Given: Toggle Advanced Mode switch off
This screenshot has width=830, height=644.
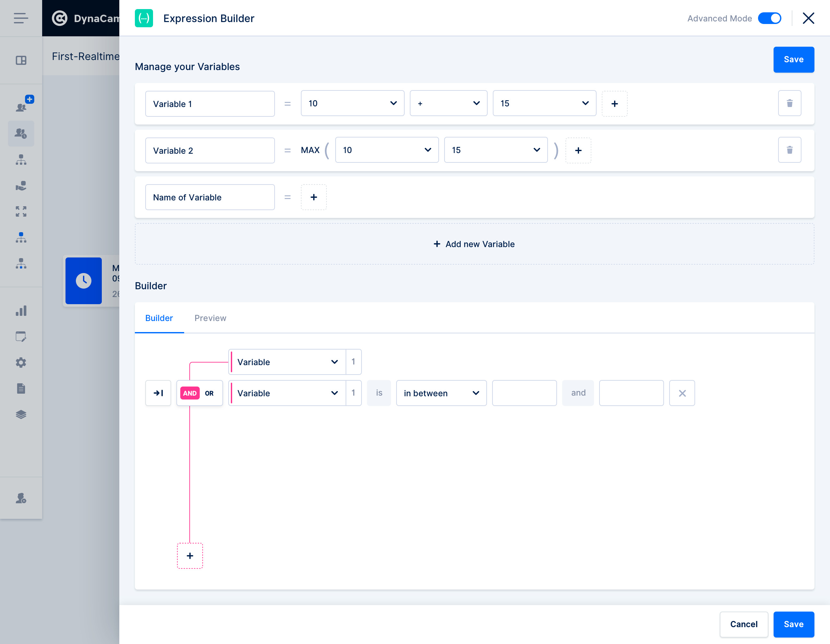Looking at the screenshot, I should [769, 18].
